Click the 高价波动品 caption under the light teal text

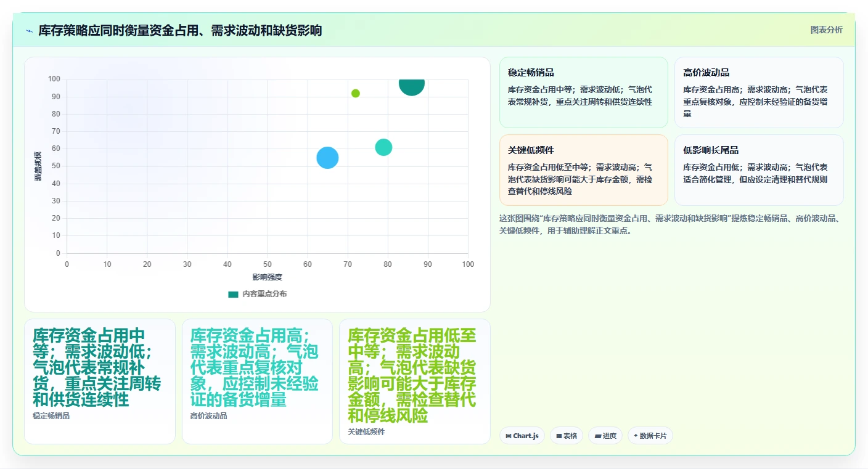tap(209, 416)
